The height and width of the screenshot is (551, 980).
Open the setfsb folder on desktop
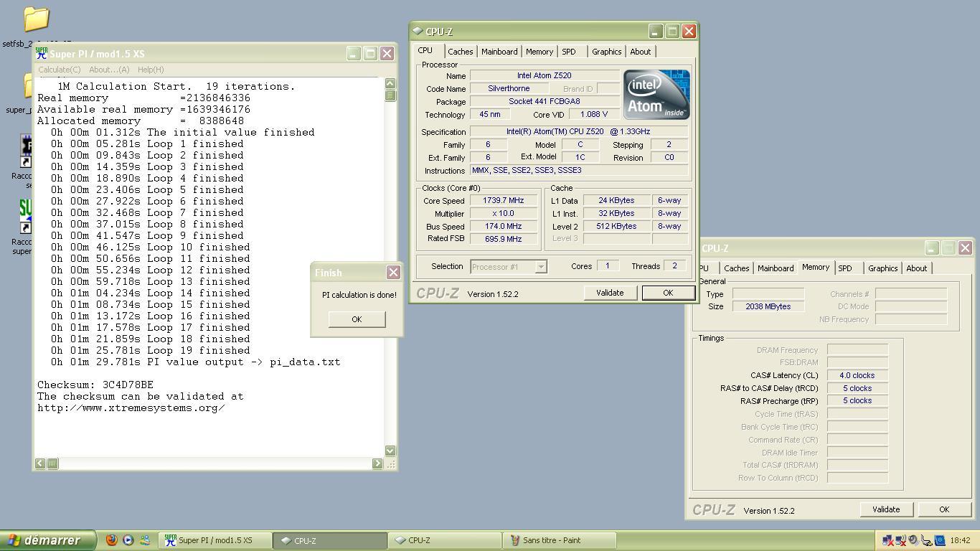(x=36, y=19)
